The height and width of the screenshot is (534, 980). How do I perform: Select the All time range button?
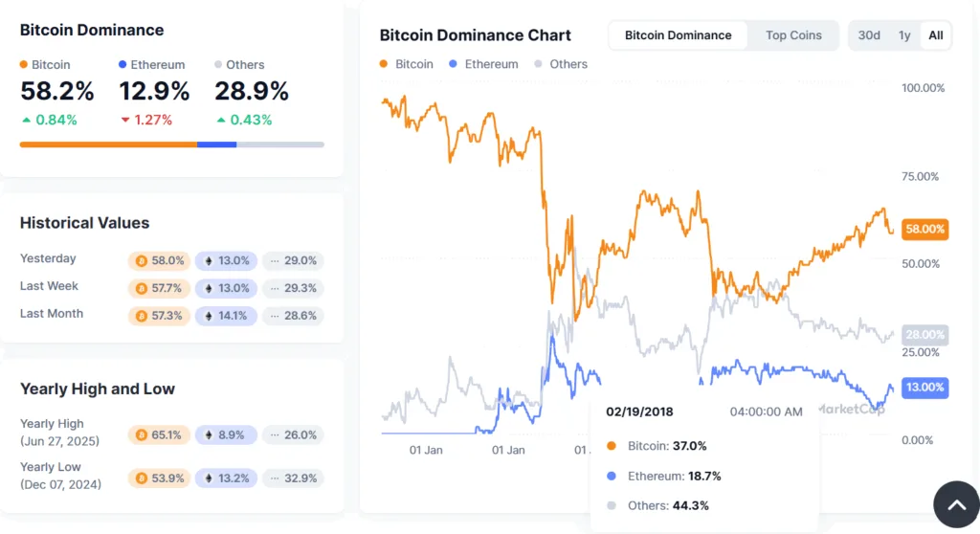[x=935, y=35]
